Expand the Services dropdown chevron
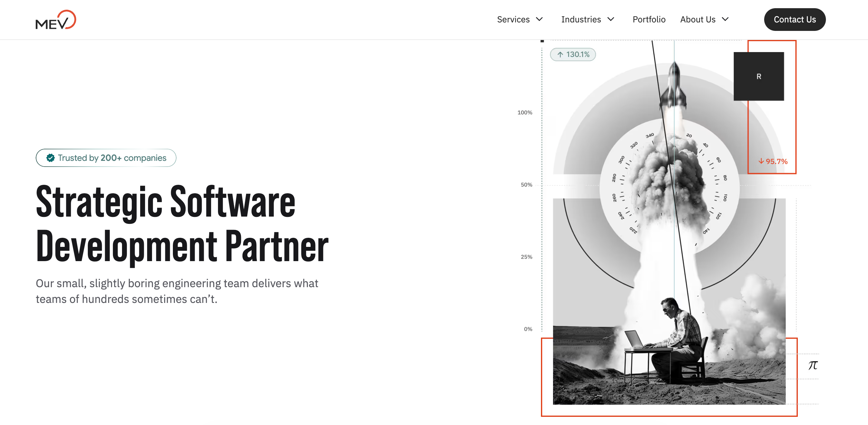 tap(539, 19)
